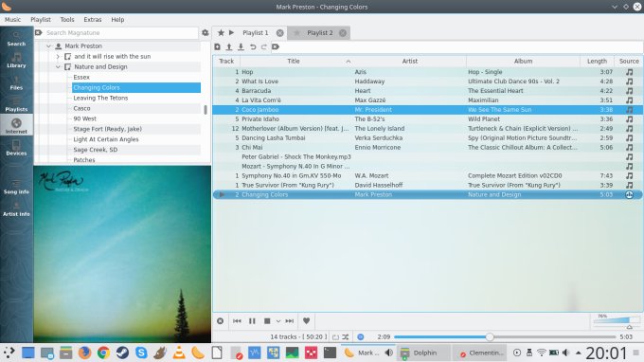This screenshot has width=644, height=362.
Task: Redo the playlist change
Action: (264, 46)
